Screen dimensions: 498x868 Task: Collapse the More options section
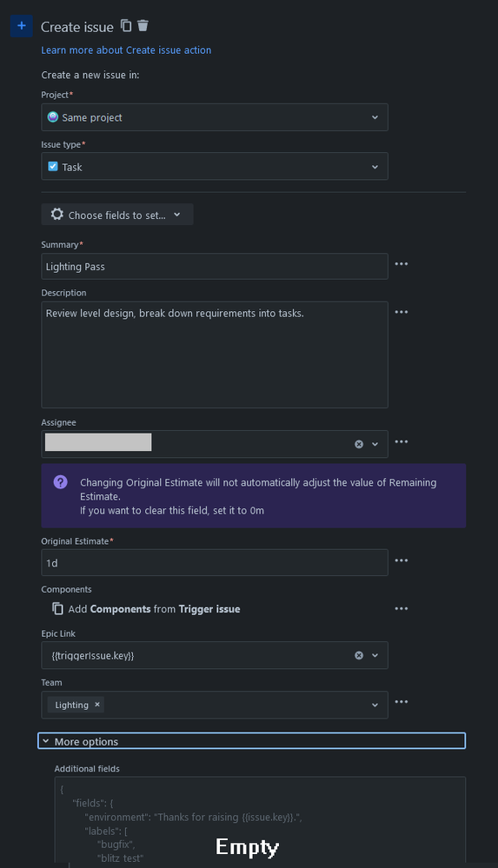pyautogui.click(x=251, y=741)
